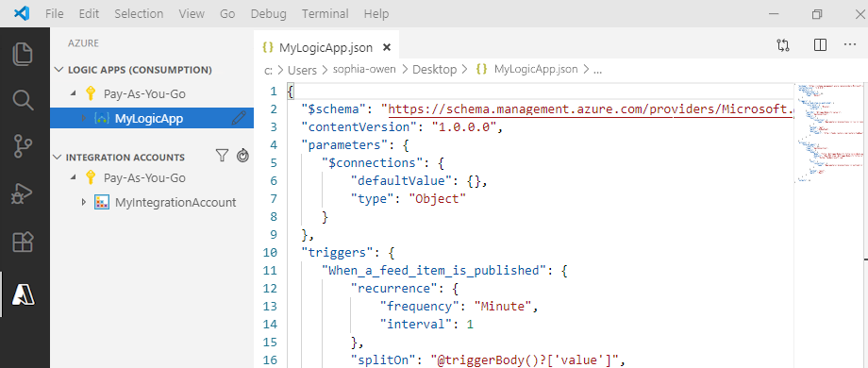
Task: Collapse Pay-As-You-Go under Integration Accounts
Action: pyautogui.click(x=73, y=178)
